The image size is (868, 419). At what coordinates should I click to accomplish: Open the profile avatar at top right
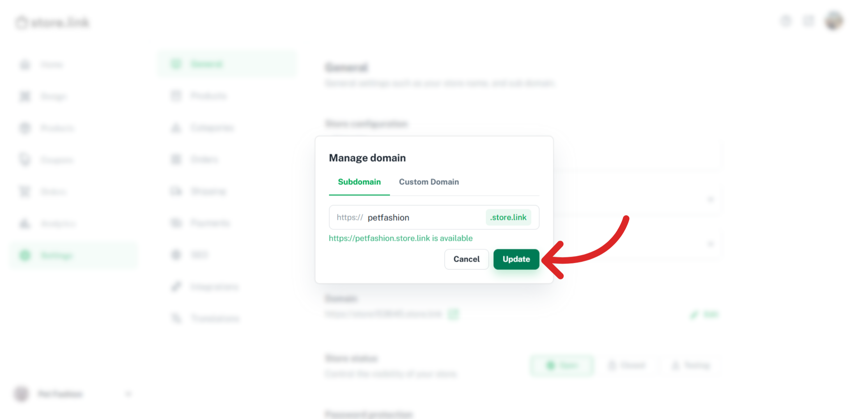tap(834, 21)
